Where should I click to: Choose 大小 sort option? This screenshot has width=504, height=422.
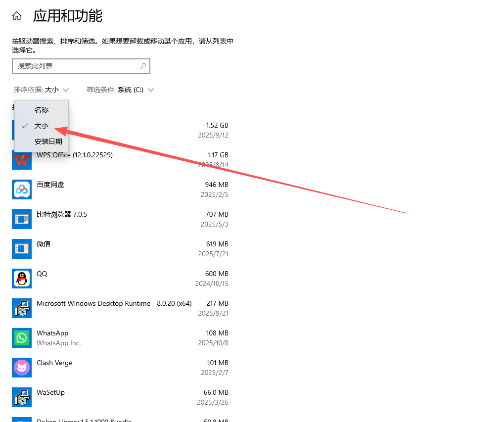[42, 126]
